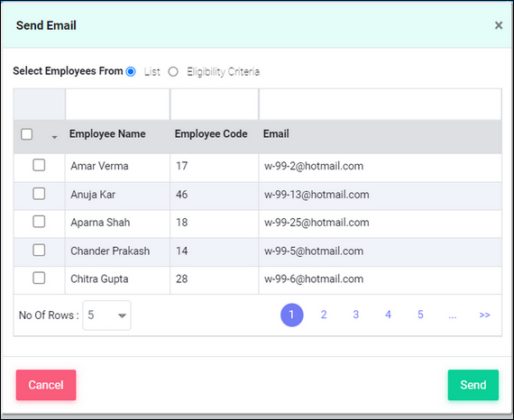Close the Send Email dialog
Viewport: 514px width, 420px height.
coord(499,25)
